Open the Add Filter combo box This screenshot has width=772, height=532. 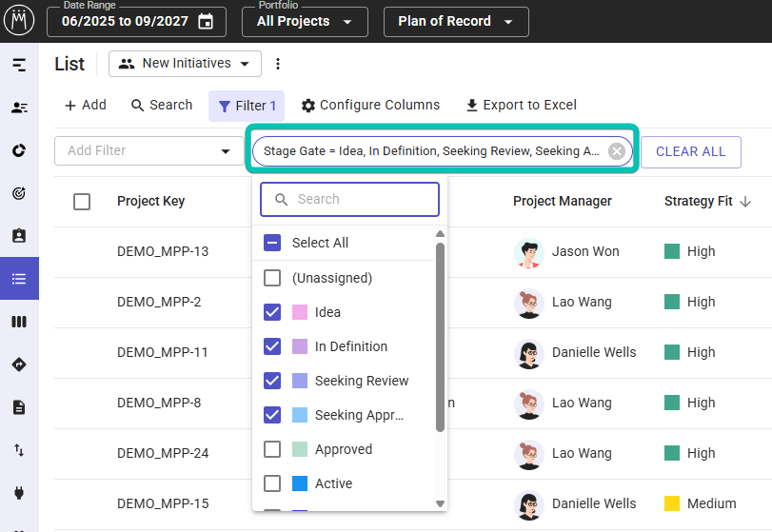pos(149,151)
